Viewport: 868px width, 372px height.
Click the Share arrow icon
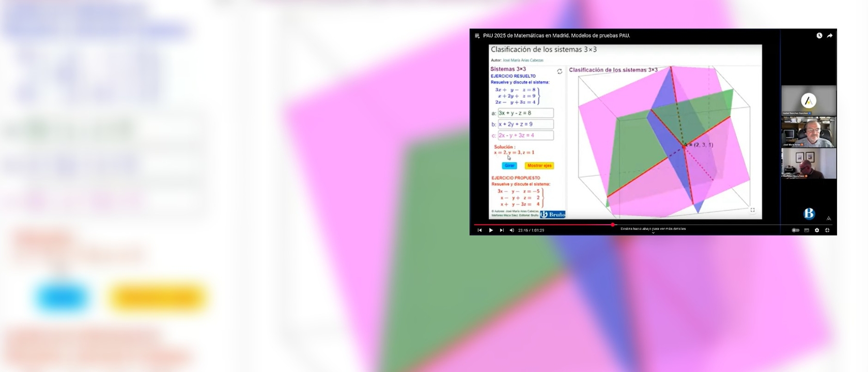pyautogui.click(x=830, y=36)
